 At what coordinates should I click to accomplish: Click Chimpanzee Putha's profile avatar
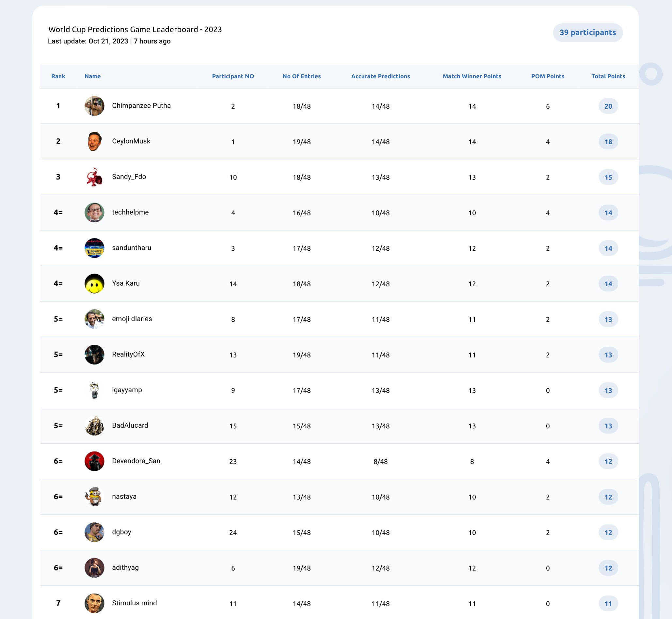(94, 106)
